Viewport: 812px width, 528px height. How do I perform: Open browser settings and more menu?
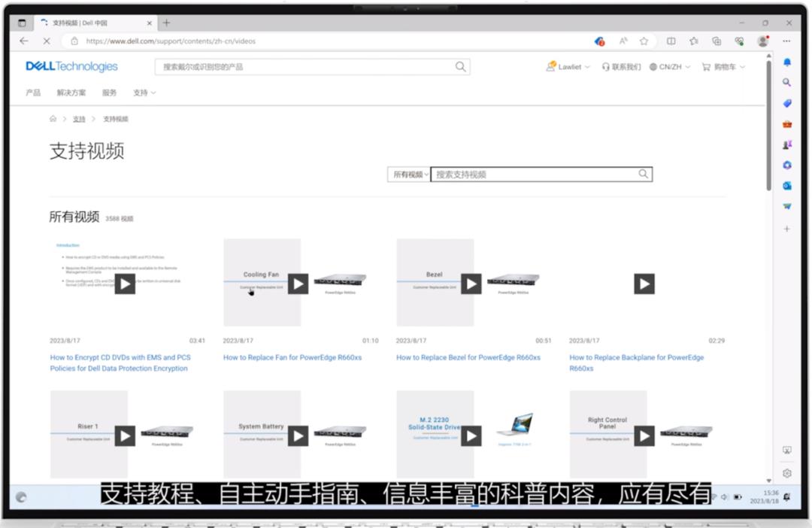click(786, 41)
